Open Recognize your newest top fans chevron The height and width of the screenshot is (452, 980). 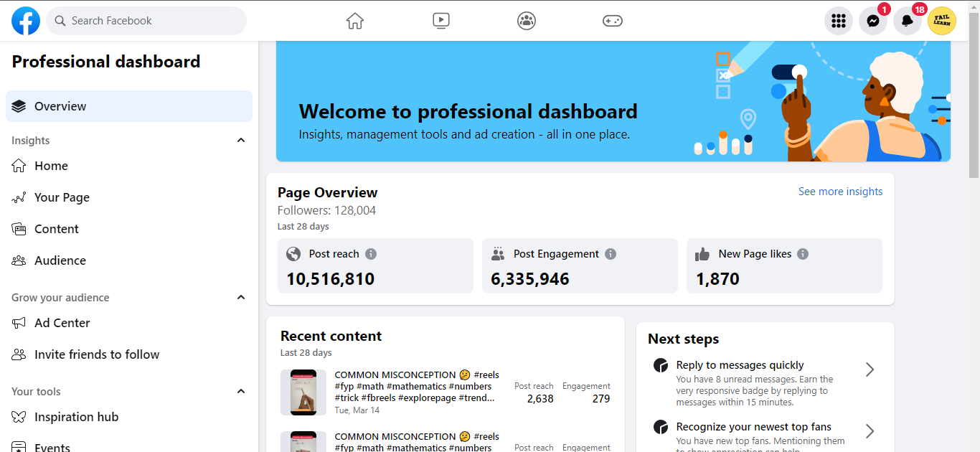[870, 431]
